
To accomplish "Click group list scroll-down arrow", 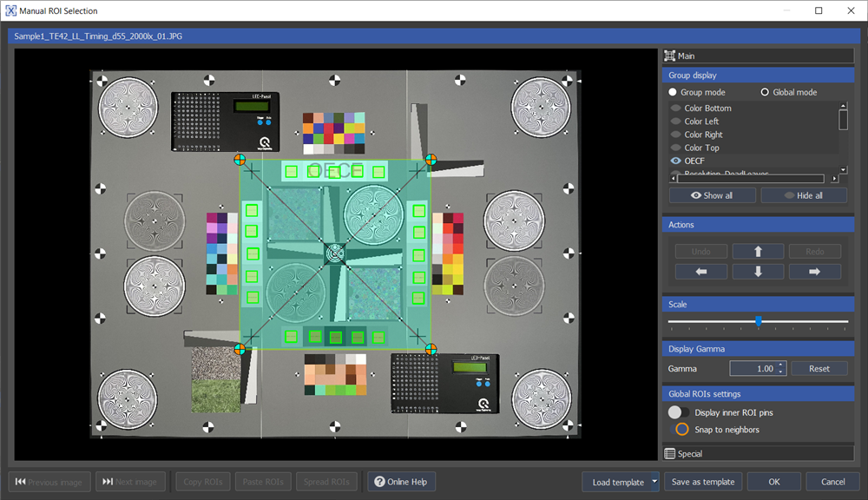I will 843,170.
